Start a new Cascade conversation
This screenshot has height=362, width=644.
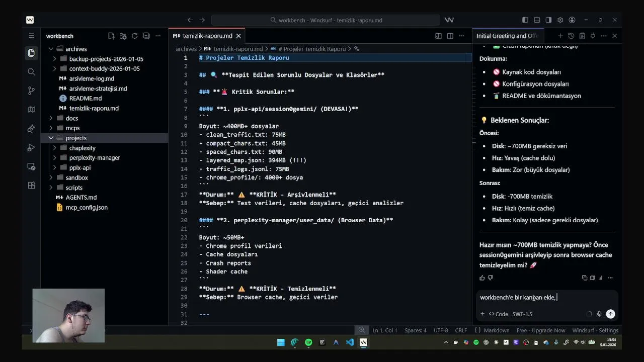560,36
